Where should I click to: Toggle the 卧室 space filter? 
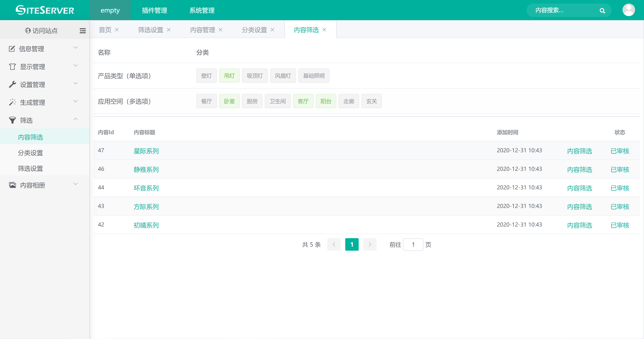tap(229, 101)
